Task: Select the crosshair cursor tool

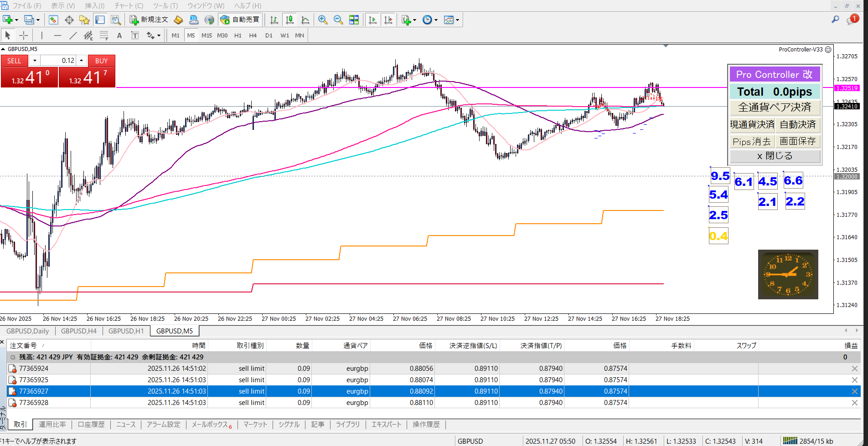Action: point(24,36)
